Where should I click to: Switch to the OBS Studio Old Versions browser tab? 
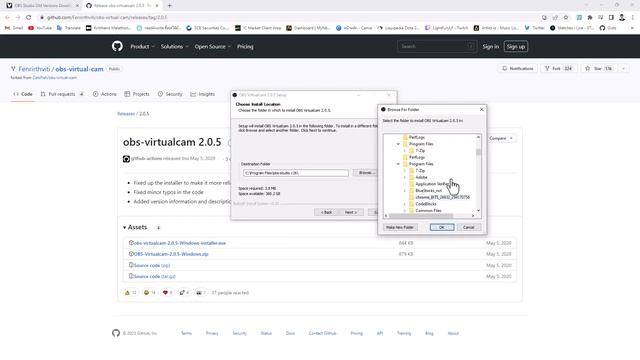(42, 6)
